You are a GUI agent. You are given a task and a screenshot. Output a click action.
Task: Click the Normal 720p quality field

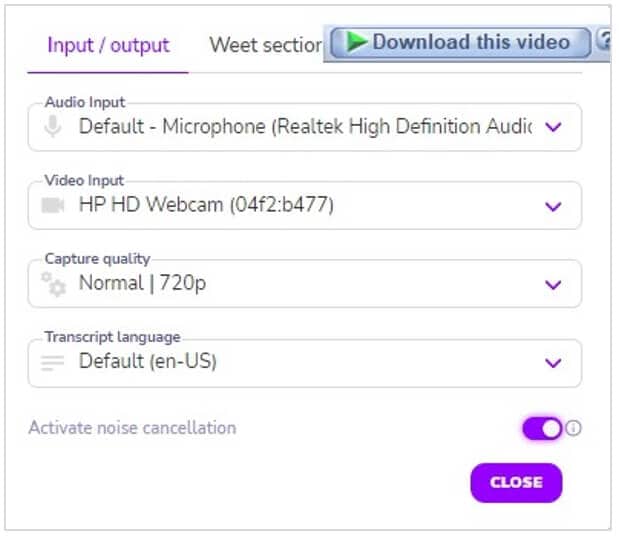click(x=305, y=283)
